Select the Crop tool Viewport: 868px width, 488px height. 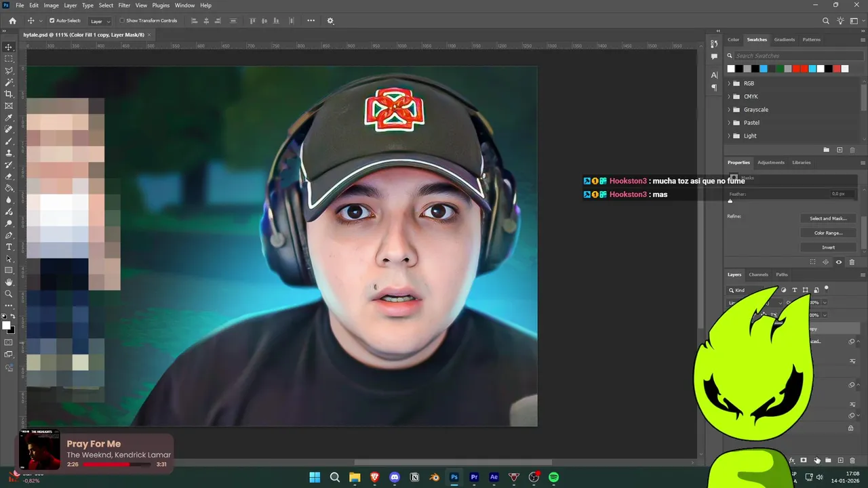coord(9,94)
